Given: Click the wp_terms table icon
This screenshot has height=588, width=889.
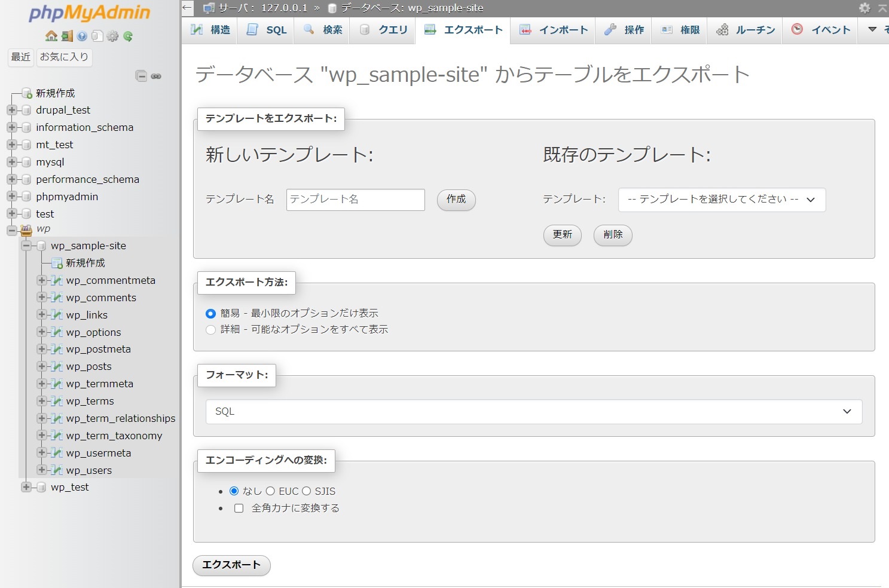Looking at the screenshot, I should 57,401.
